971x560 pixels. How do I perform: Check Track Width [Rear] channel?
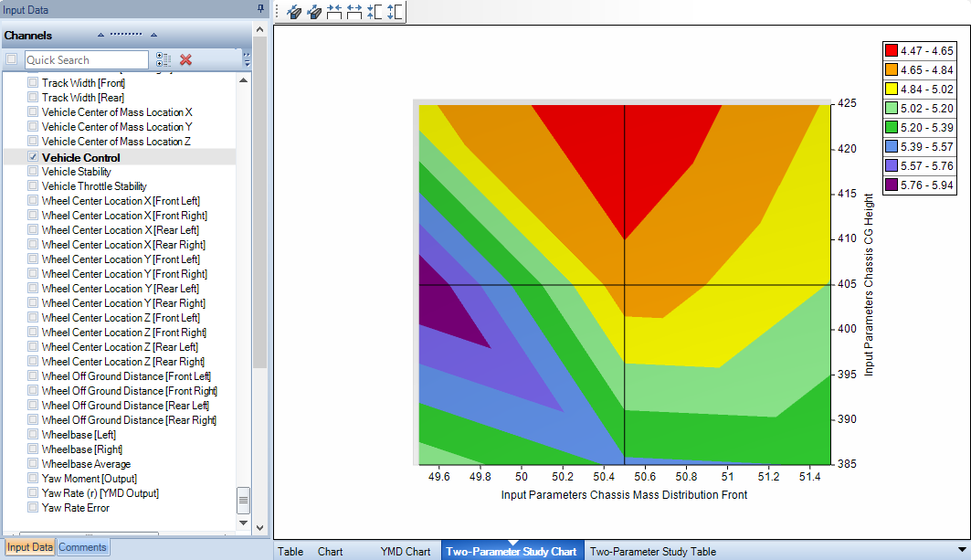(33, 97)
